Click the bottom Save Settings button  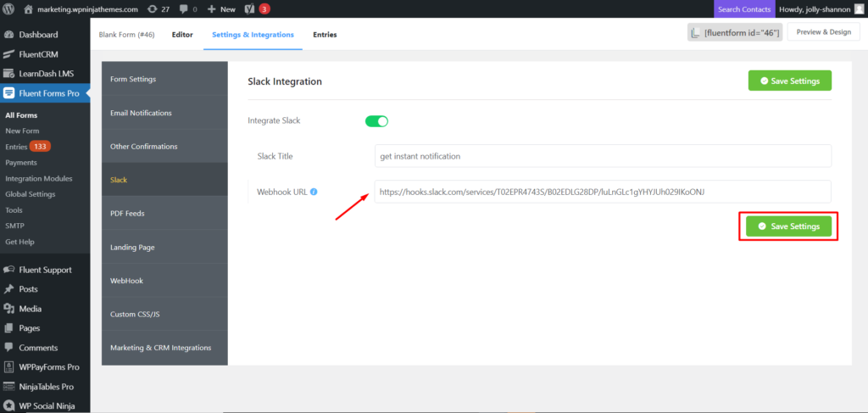tap(788, 226)
